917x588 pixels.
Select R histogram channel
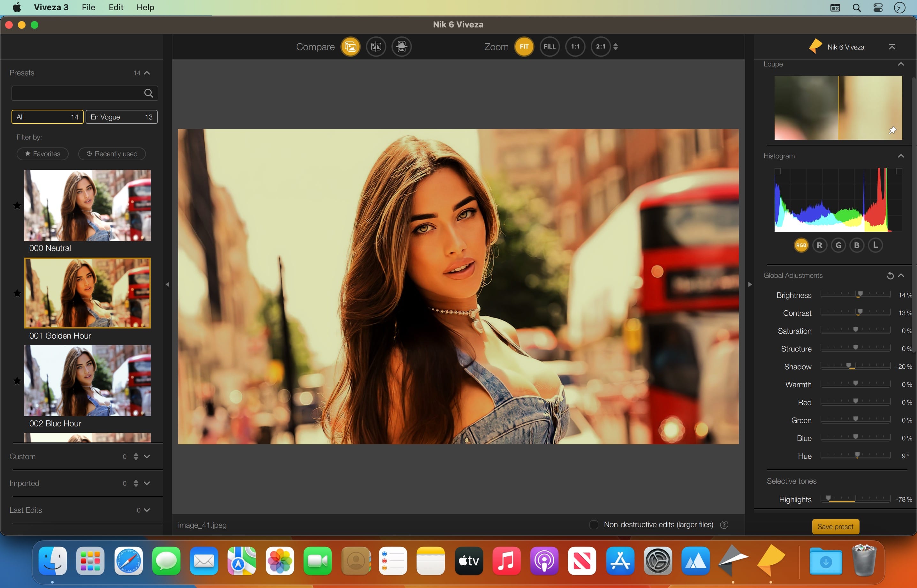tap(820, 245)
